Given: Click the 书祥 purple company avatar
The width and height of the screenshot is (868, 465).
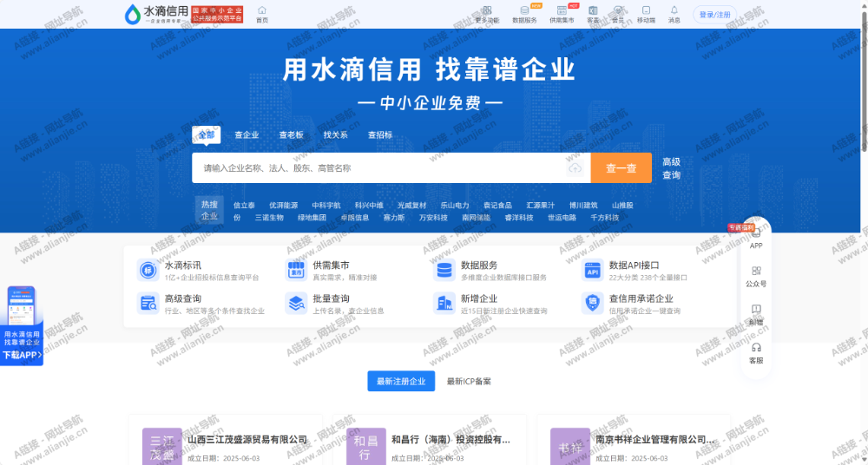Looking at the screenshot, I should [570, 446].
